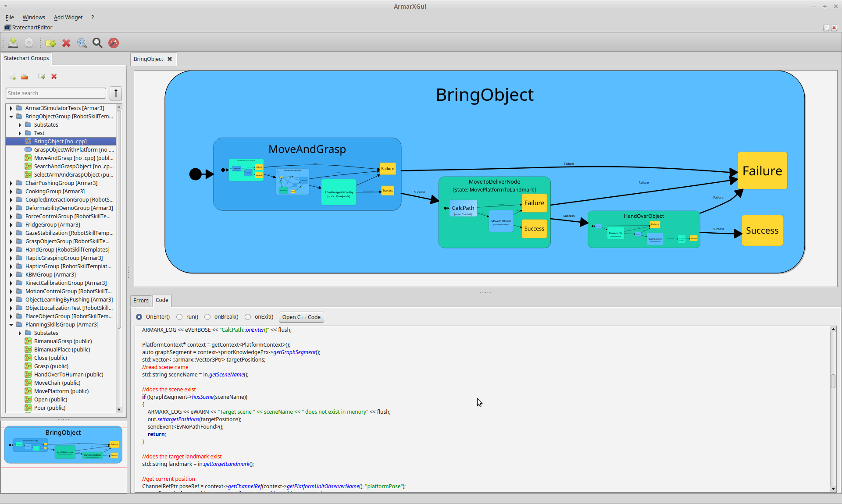Viewport: 842px width, 504px height.
Task: Click the up arrow button beside State search
Action: pos(116,93)
